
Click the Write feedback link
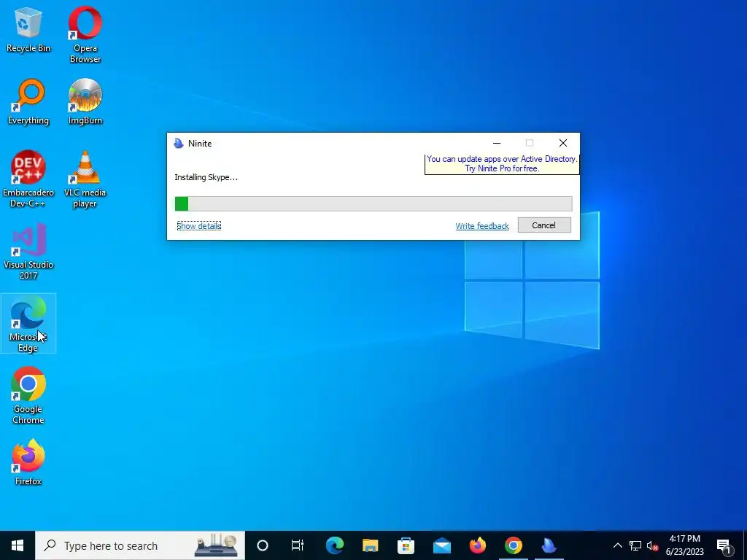pyautogui.click(x=482, y=226)
